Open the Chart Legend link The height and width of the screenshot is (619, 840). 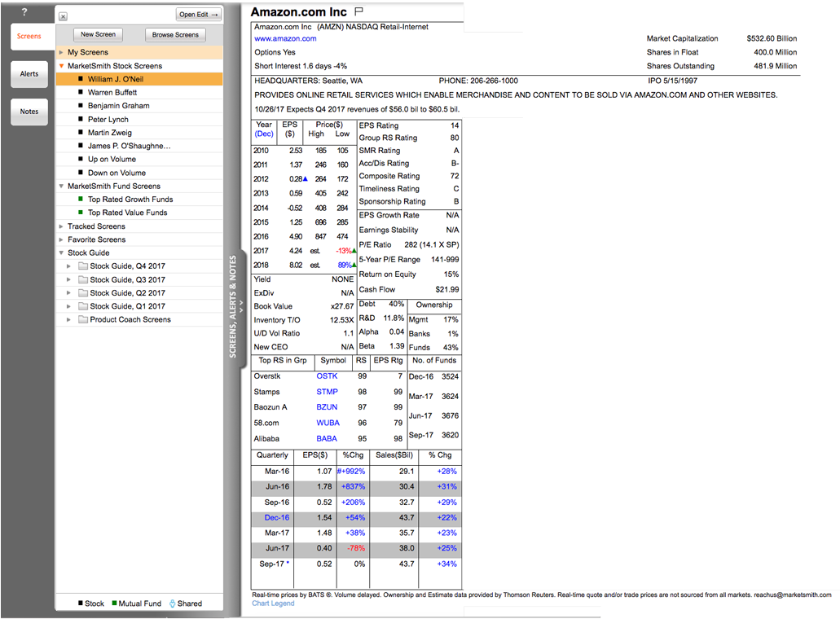pyautogui.click(x=273, y=604)
